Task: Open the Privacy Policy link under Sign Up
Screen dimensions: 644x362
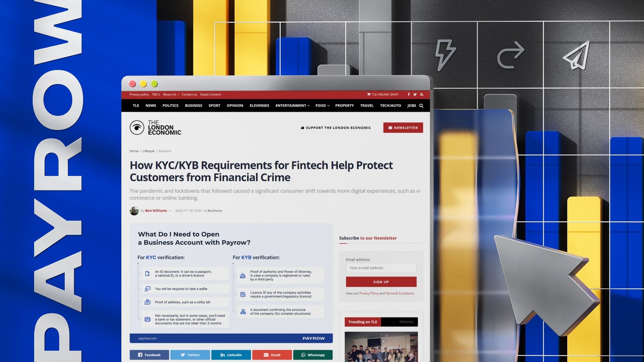Action: tap(369, 294)
